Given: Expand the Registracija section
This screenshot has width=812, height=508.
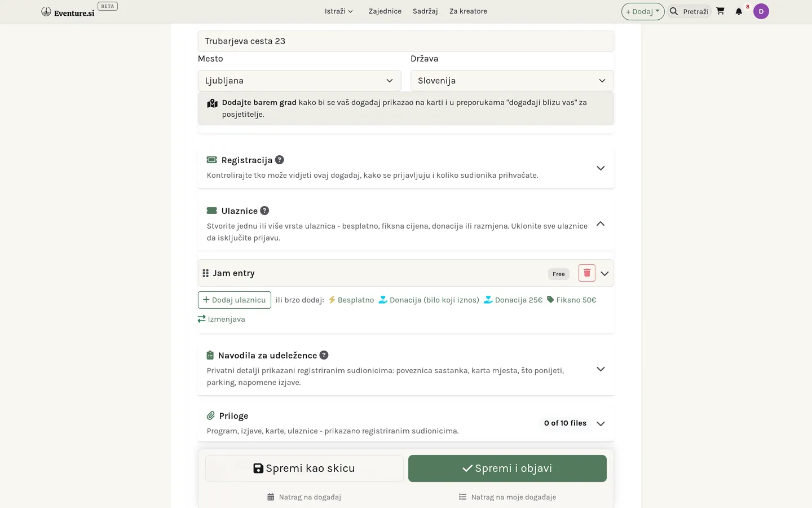Looking at the screenshot, I should [601, 168].
